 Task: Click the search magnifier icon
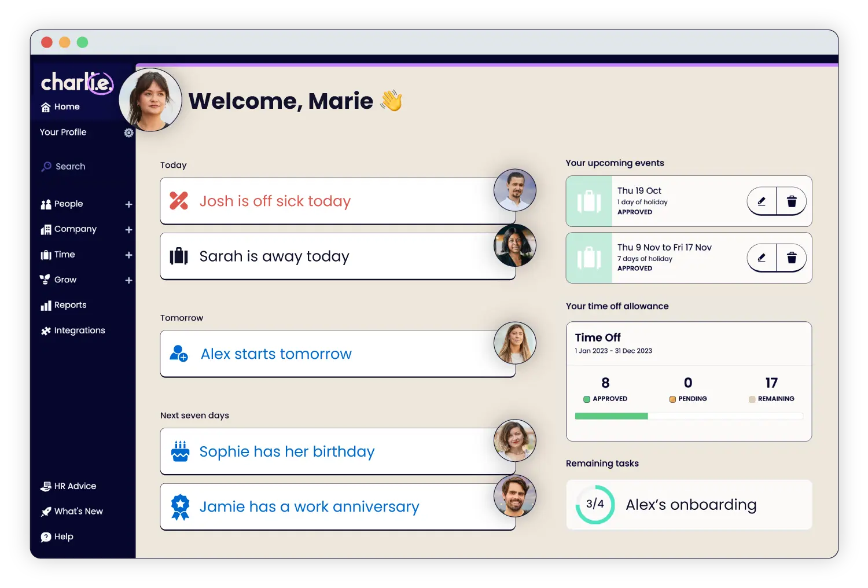point(46,167)
